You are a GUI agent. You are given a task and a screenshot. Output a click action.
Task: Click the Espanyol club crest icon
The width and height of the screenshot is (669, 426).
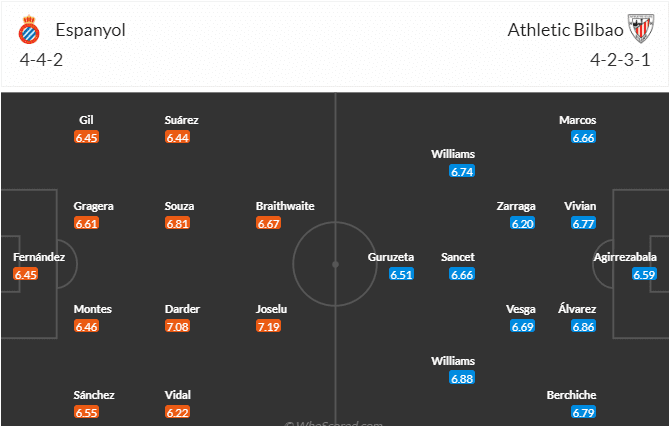[29, 31]
